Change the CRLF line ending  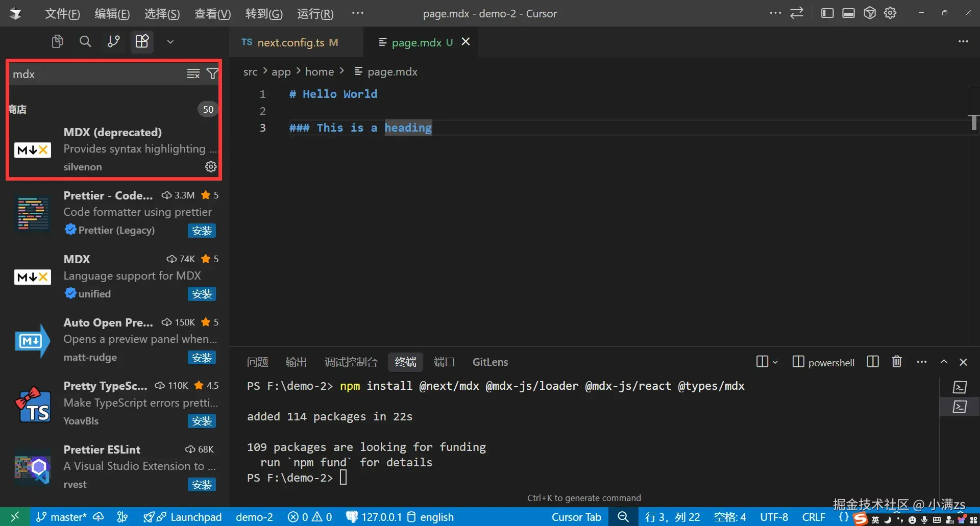pos(814,517)
